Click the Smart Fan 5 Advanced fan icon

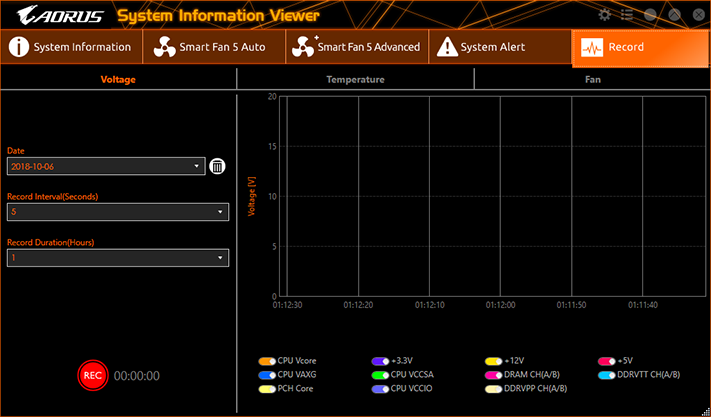click(301, 47)
